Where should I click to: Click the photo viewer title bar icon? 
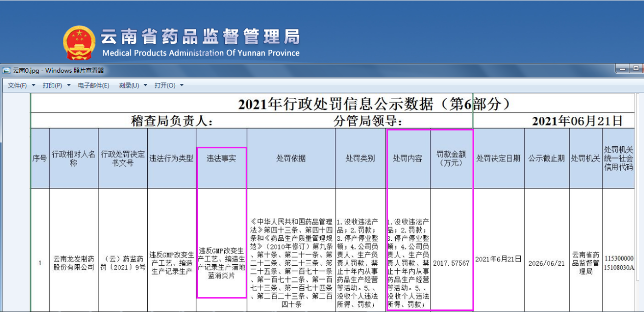tap(6, 71)
